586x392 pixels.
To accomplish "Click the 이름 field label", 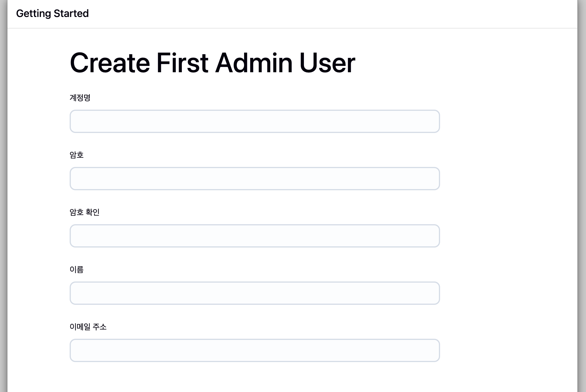I will pos(77,270).
